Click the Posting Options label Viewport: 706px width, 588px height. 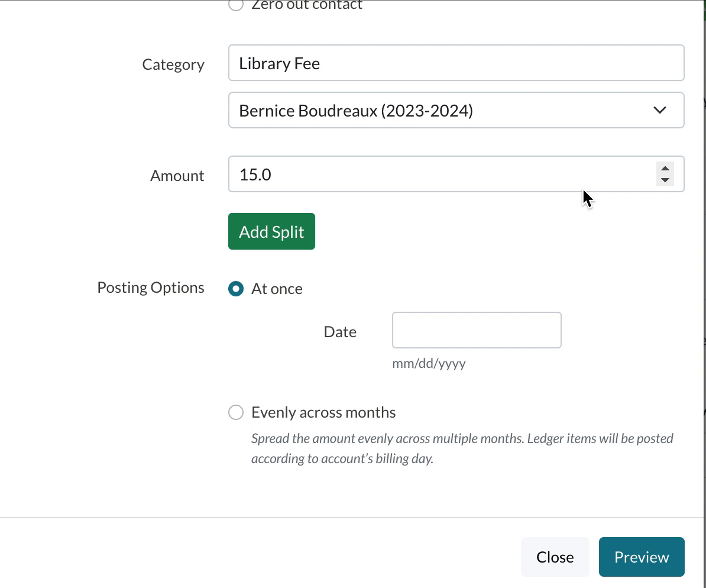[151, 287]
